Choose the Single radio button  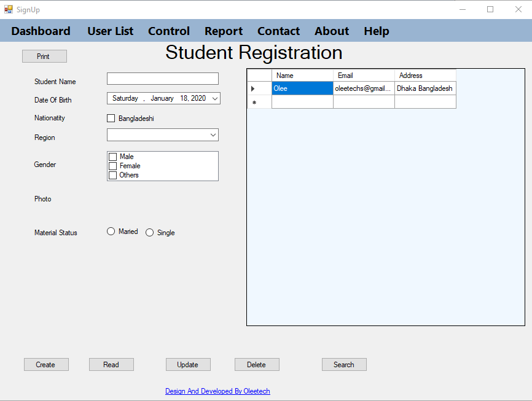tap(150, 233)
